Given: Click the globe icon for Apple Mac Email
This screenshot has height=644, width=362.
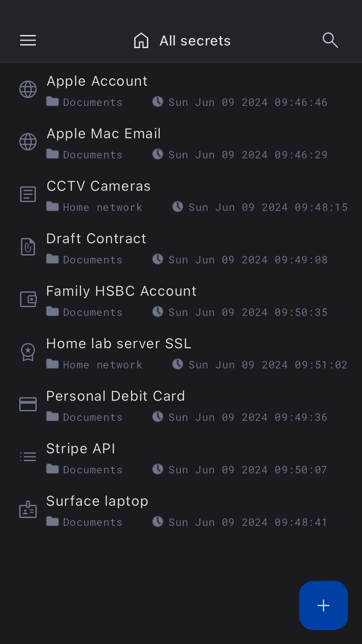Looking at the screenshot, I should click(x=28, y=142).
